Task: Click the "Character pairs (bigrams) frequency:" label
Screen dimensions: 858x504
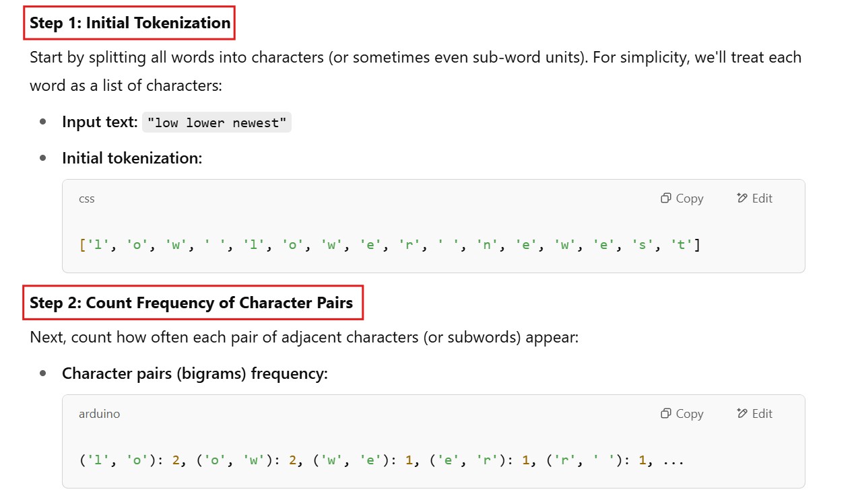Action: click(x=195, y=373)
